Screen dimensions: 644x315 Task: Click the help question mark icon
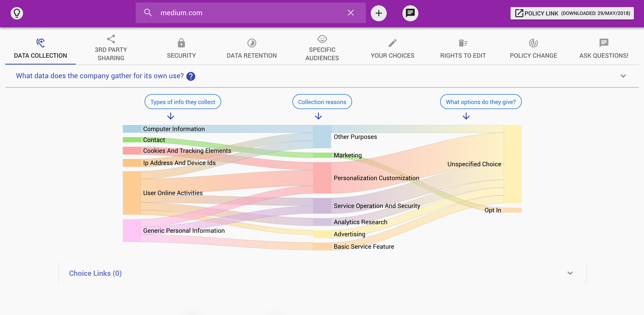pyautogui.click(x=191, y=76)
